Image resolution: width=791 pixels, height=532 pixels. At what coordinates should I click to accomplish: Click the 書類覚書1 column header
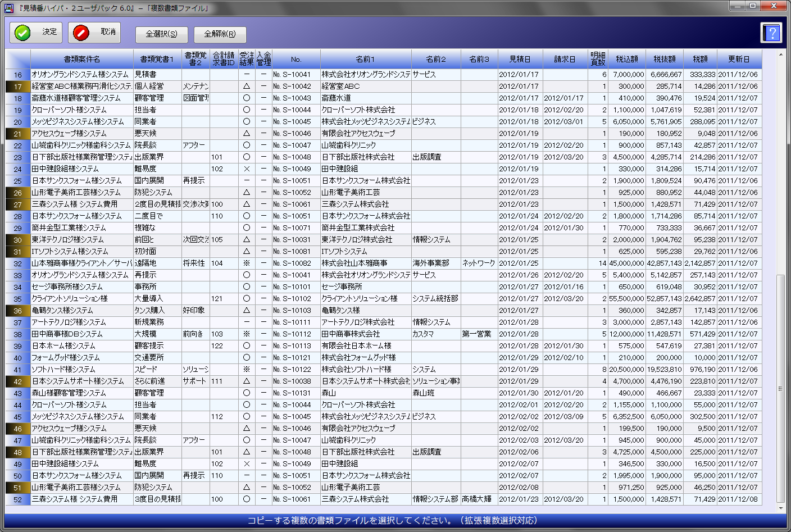(157, 59)
